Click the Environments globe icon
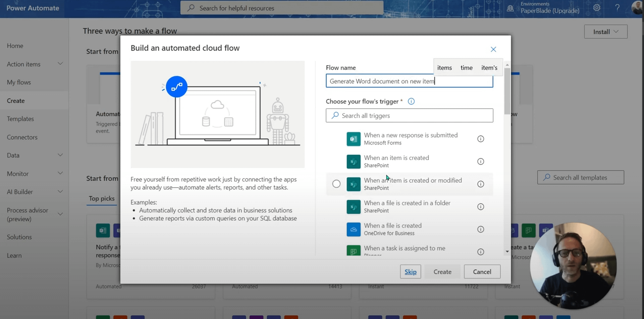The image size is (644, 319). (x=510, y=8)
